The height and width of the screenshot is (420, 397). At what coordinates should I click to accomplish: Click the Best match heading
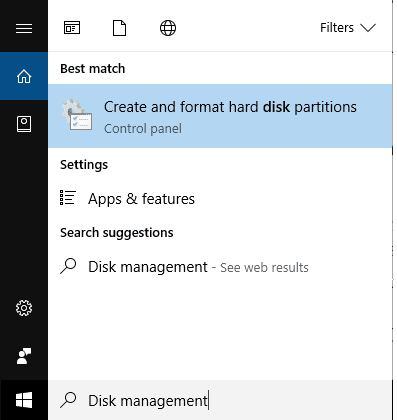(x=93, y=69)
